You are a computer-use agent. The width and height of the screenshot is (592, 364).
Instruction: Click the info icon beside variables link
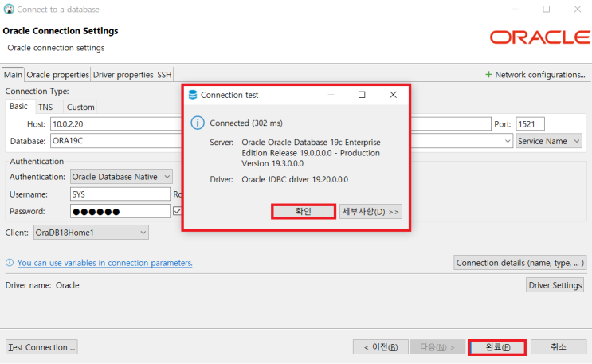[10, 263]
